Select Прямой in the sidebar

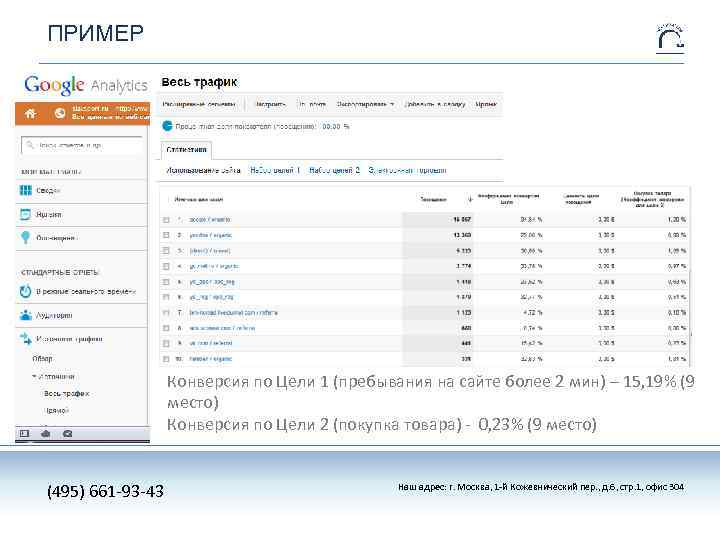56,411
